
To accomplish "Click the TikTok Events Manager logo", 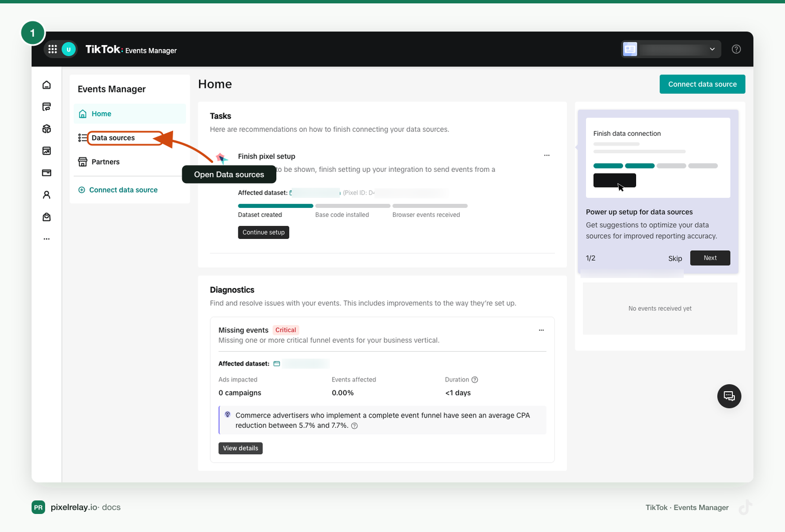I will click(x=131, y=50).
